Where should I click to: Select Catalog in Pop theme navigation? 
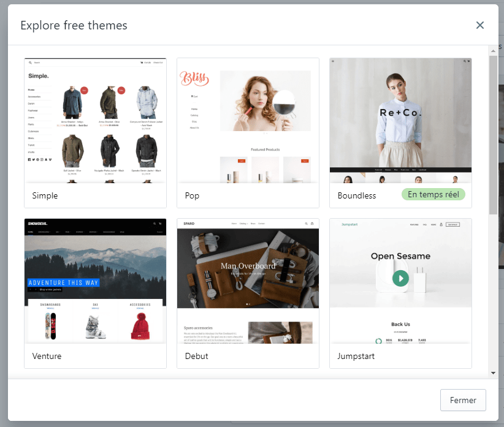(x=194, y=116)
